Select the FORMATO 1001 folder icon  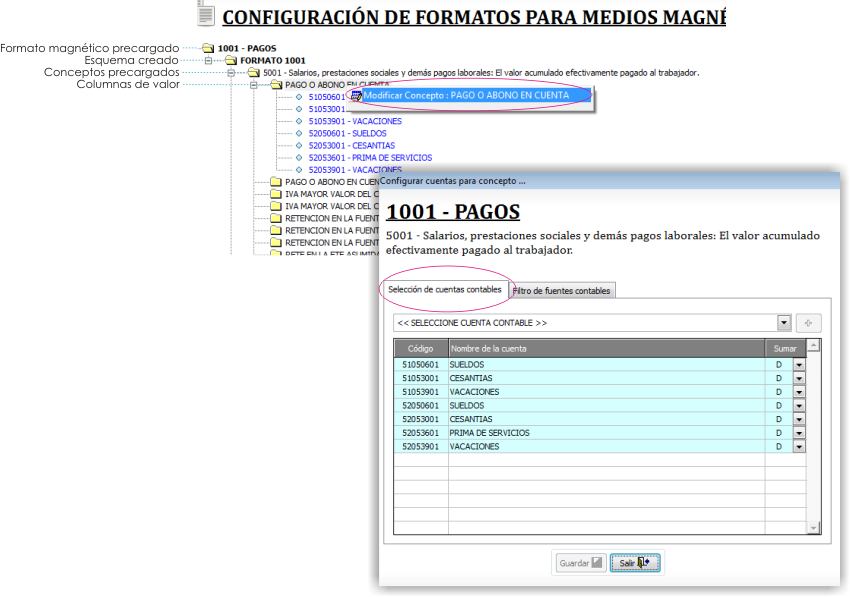pyautogui.click(x=231, y=60)
